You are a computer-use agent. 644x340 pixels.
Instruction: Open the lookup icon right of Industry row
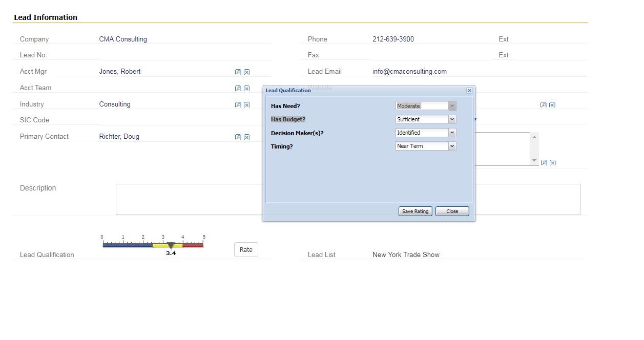543,104
